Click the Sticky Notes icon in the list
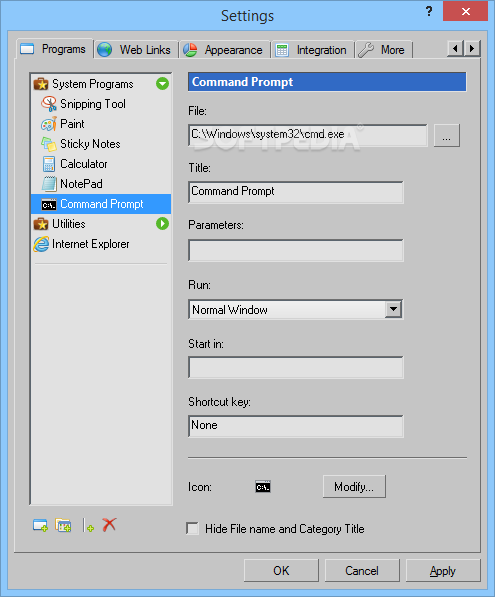The image size is (495, 597). [x=49, y=144]
